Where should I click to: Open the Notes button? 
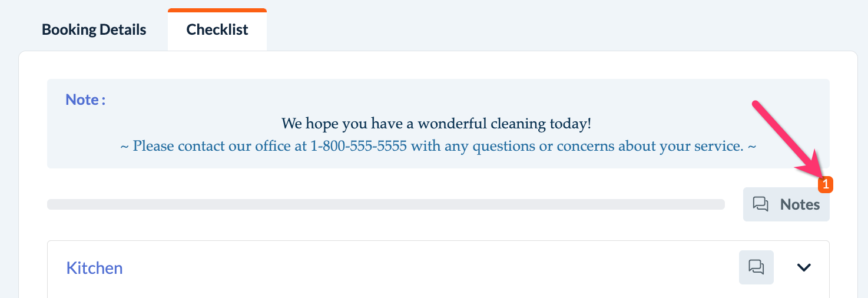786,204
